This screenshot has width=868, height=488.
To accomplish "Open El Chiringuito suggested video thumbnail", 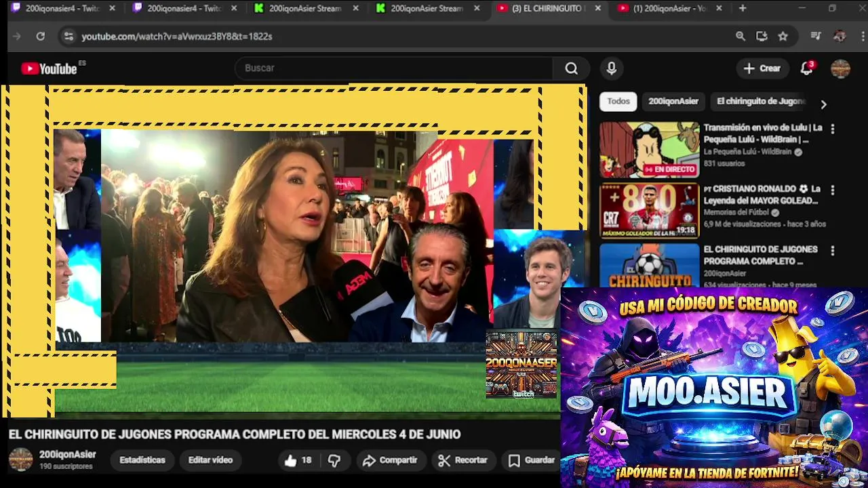I will coord(649,265).
